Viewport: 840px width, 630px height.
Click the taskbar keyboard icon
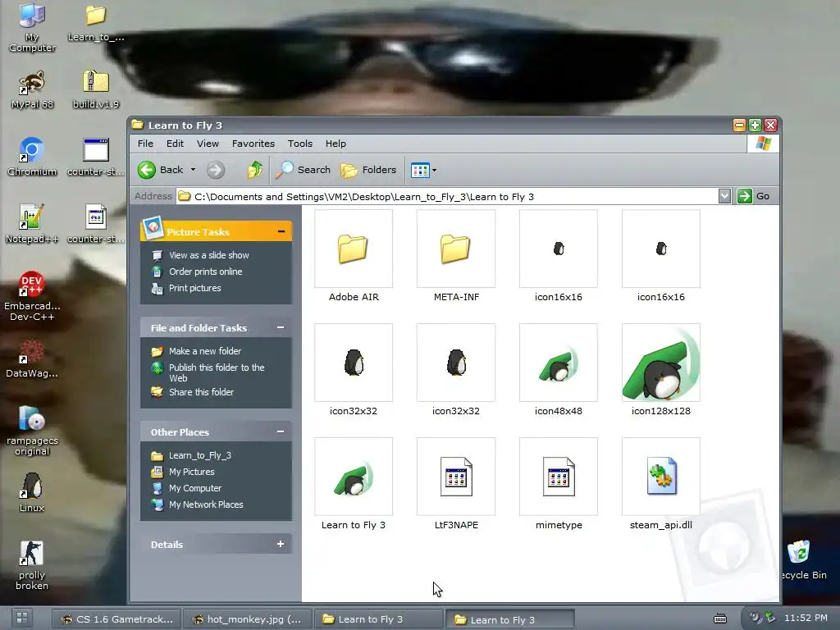point(720,619)
